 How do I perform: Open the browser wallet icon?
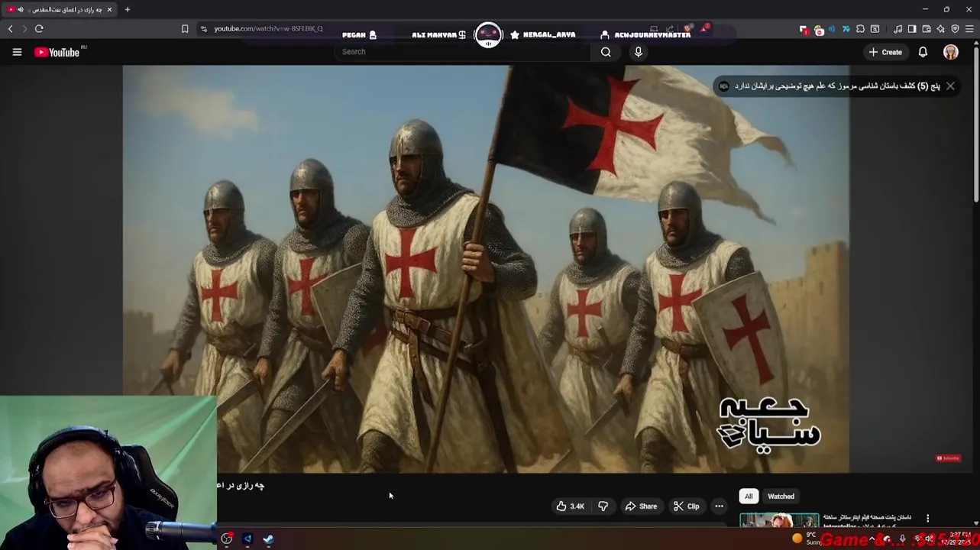click(x=926, y=29)
